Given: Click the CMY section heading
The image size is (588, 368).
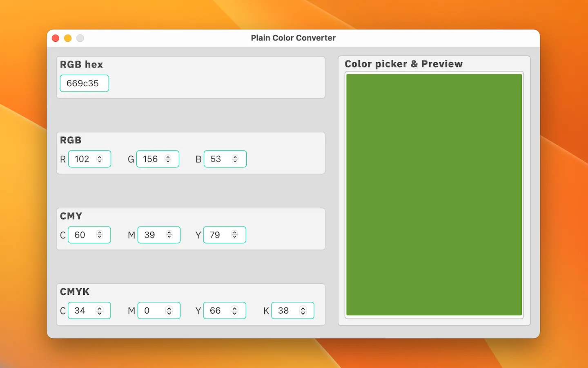Looking at the screenshot, I should (x=71, y=216).
